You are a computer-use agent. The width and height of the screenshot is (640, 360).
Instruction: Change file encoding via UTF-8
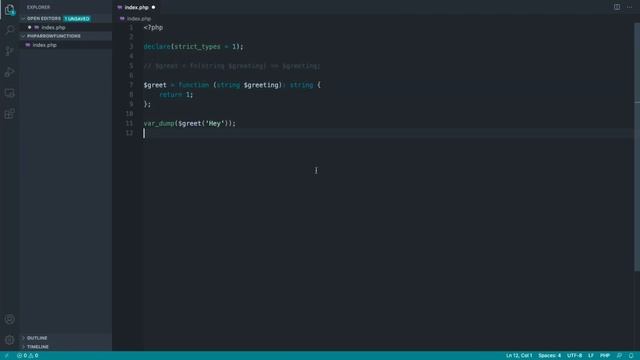(x=574, y=356)
